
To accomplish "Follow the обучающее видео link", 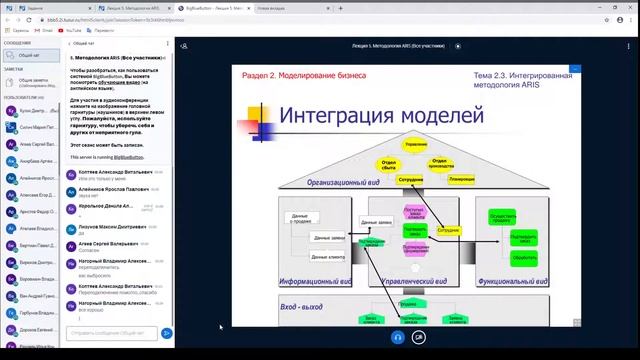I will 119,82.
